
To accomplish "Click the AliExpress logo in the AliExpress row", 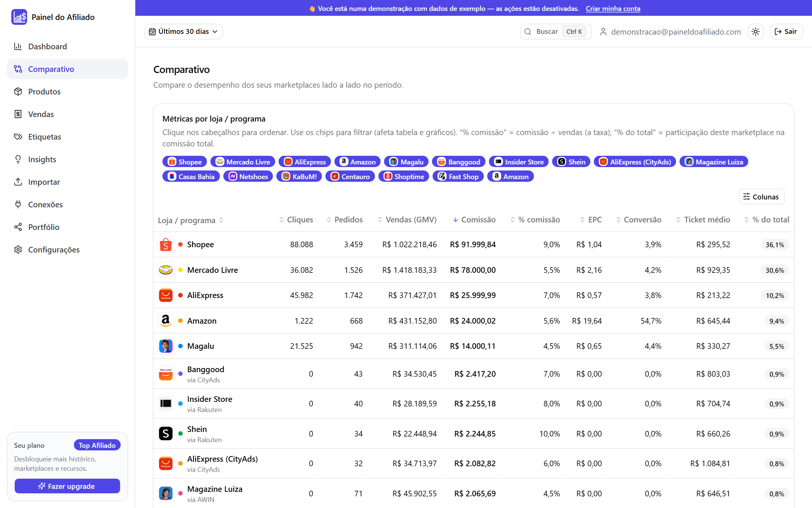I will 166,295.
